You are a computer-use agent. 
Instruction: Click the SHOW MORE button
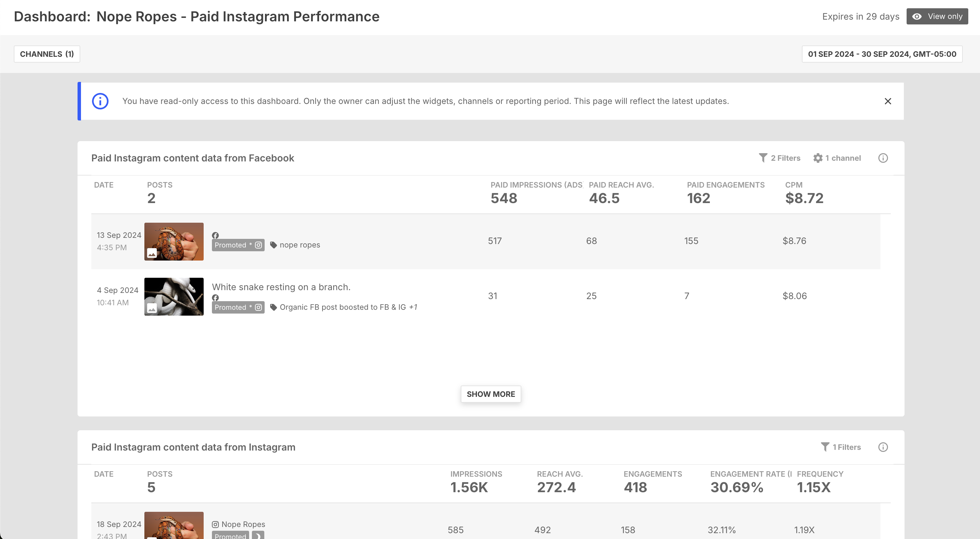[491, 394]
